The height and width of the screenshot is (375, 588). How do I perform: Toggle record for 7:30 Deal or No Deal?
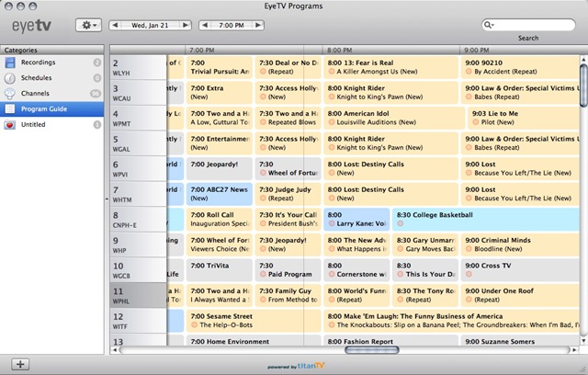(263, 72)
